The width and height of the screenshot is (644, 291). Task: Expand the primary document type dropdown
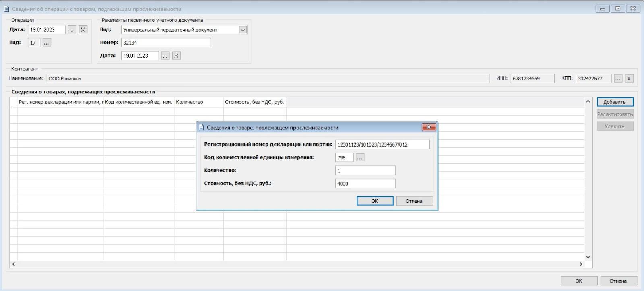(243, 30)
